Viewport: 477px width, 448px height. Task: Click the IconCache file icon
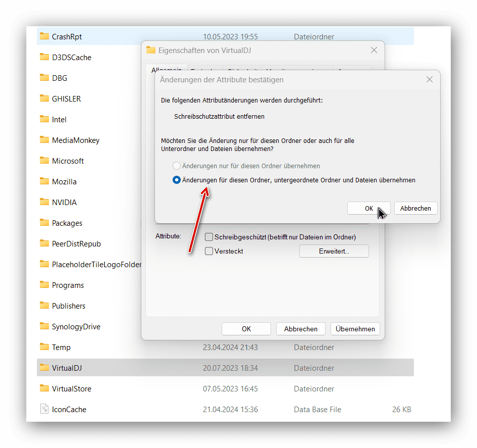(44, 409)
